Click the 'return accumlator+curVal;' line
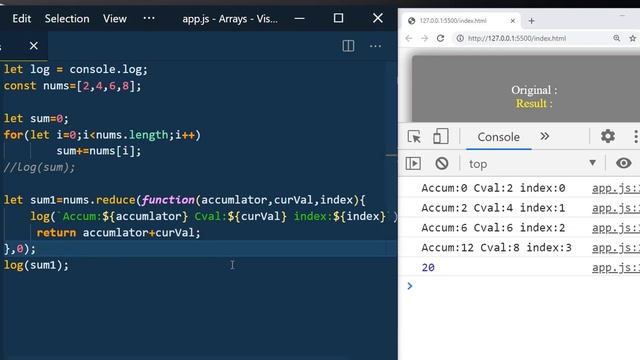This screenshot has height=360, width=640. coord(118,233)
